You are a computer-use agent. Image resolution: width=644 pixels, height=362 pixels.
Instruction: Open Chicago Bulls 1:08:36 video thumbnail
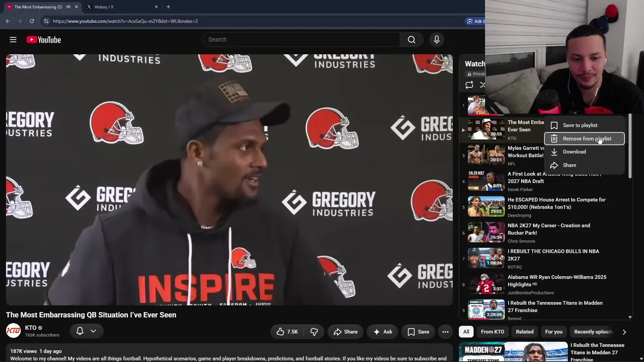point(486,258)
